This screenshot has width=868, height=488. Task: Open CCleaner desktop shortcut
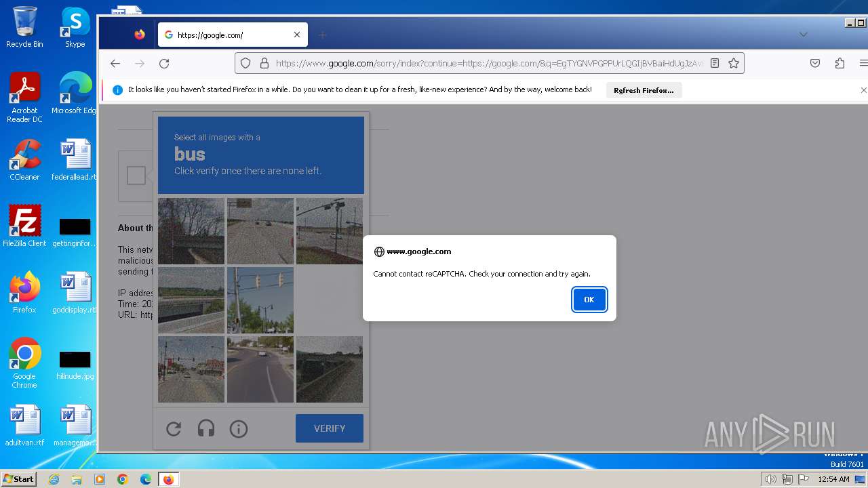pos(24,160)
